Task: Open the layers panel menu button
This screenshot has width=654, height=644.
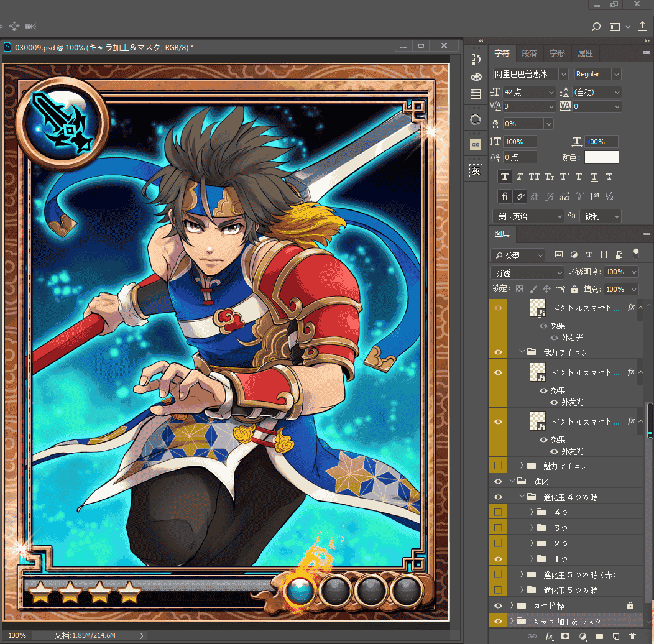Action: pos(646,234)
